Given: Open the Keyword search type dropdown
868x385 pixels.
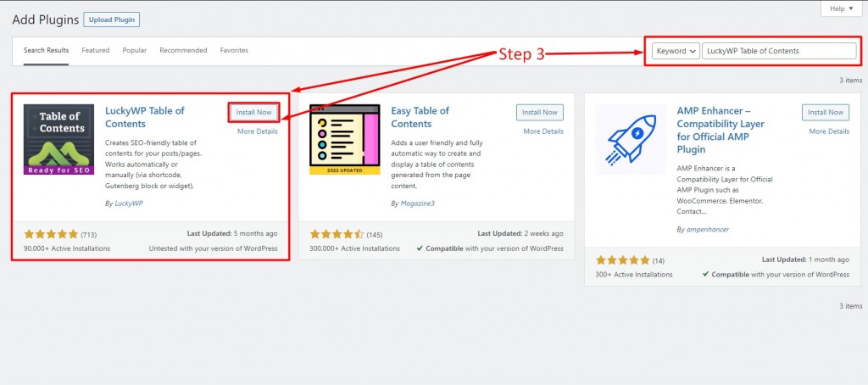Looking at the screenshot, I should tap(676, 51).
